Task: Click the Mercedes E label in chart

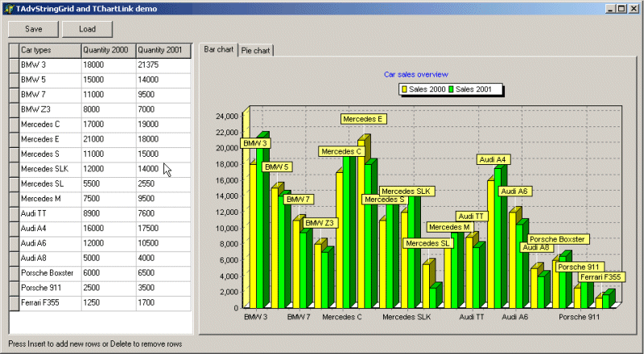Action: click(x=363, y=119)
